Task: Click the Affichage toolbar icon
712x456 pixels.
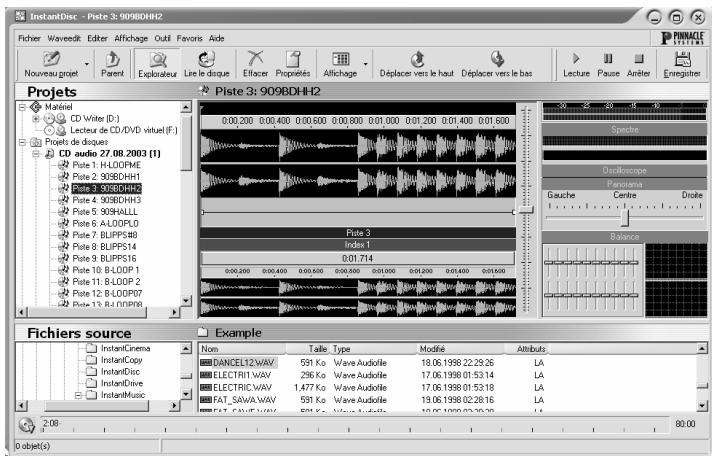Action: click(340, 59)
